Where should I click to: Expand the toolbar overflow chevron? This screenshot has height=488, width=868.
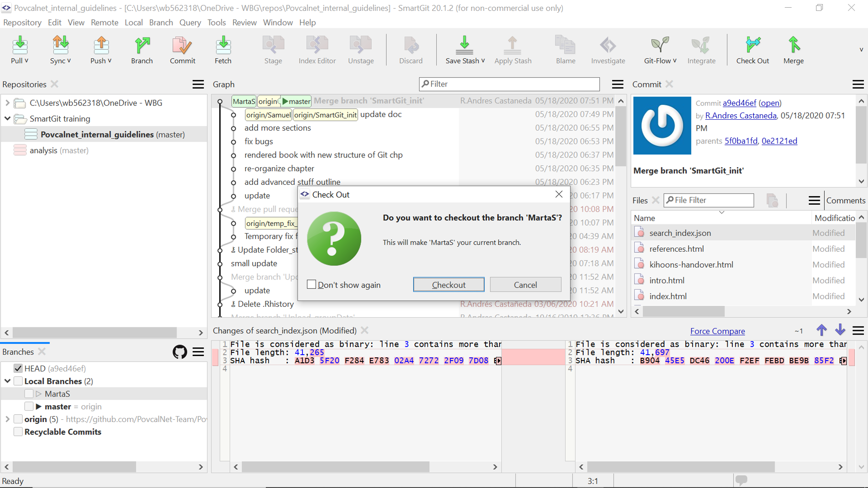[x=861, y=49]
